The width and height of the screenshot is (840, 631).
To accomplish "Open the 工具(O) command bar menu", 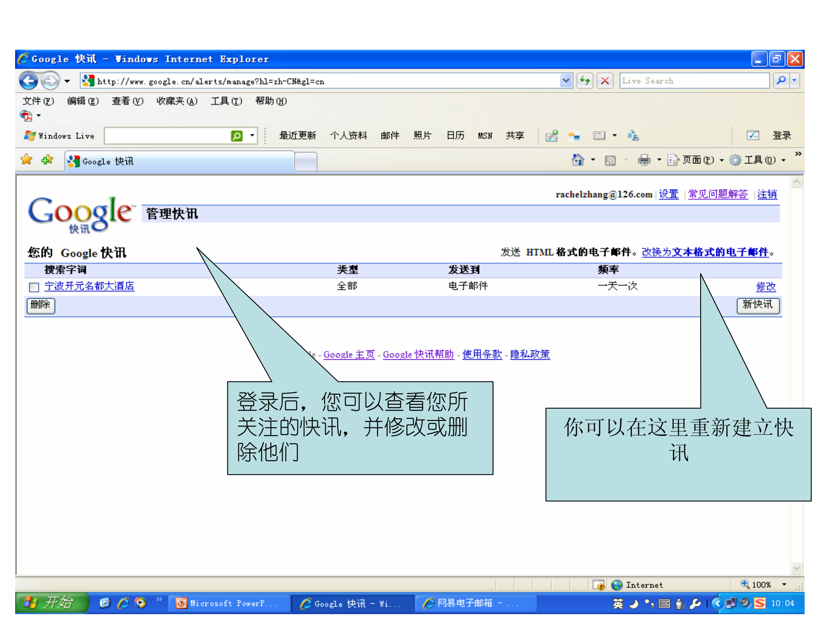I will [x=757, y=160].
